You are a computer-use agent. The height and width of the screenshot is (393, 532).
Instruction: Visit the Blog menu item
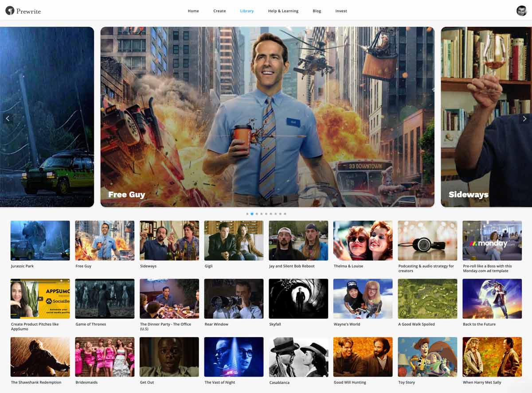tap(317, 11)
